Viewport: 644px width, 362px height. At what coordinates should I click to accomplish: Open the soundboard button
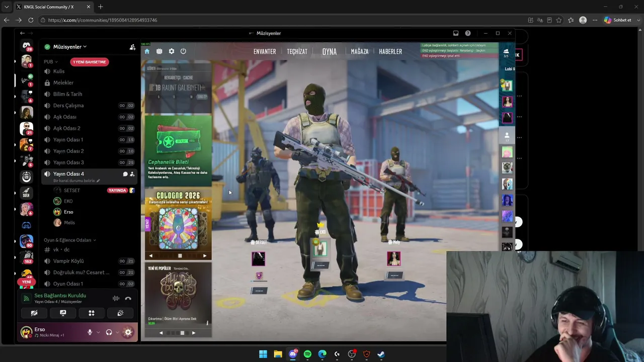pyautogui.click(x=120, y=313)
